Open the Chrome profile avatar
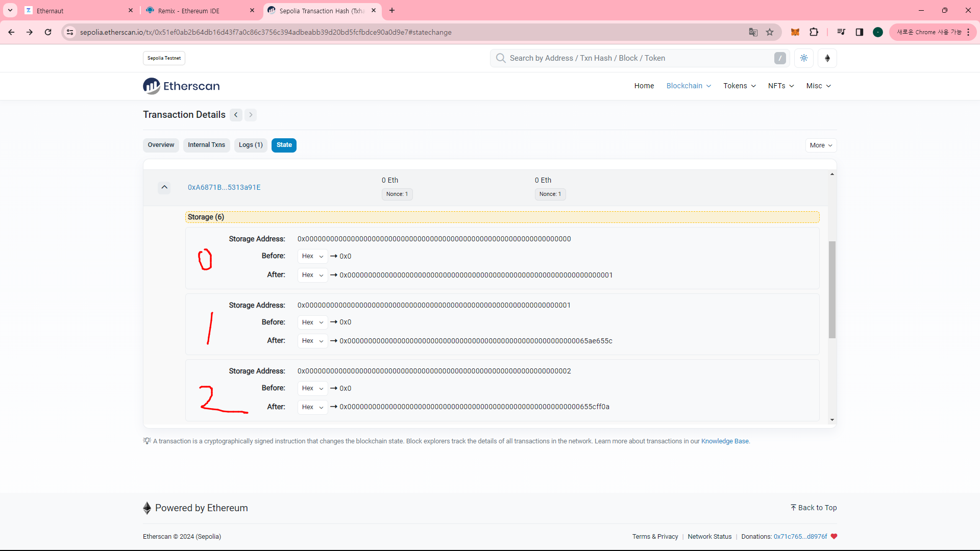 pyautogui.click(x=878, y=32)
